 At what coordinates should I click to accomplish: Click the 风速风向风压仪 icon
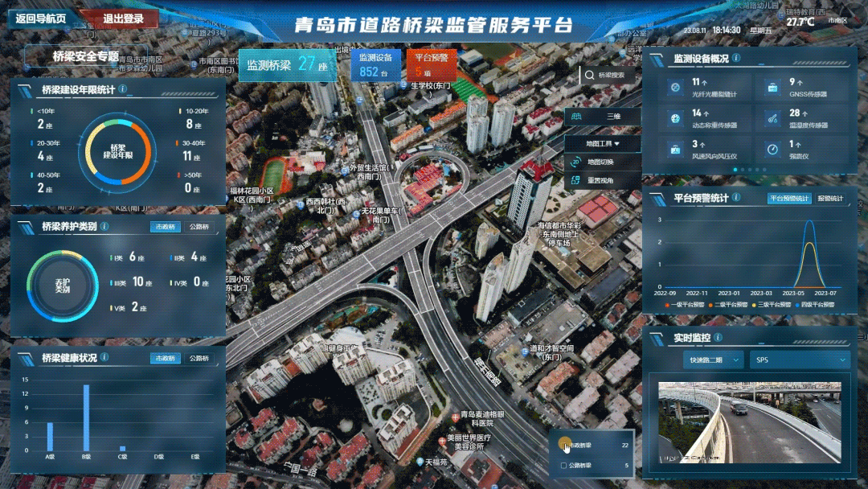(x=674, y=150)
